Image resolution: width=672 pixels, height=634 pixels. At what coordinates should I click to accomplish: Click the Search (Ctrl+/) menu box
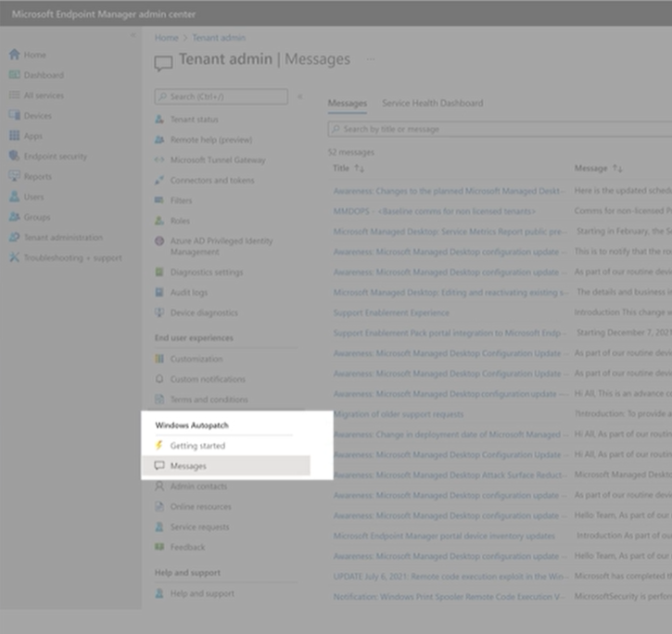[x=222, y=96]
